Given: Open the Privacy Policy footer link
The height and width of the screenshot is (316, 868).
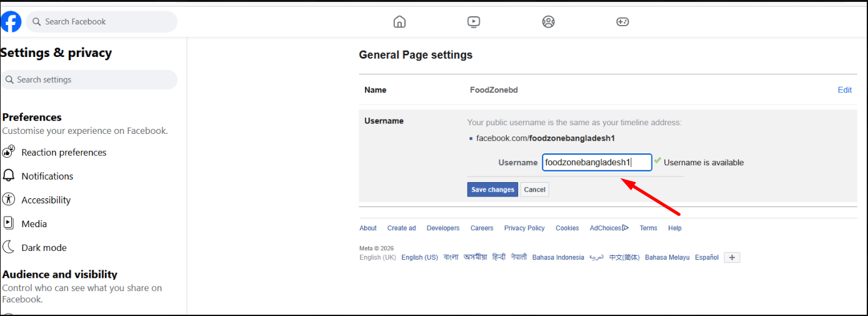Looking at the screenshot, I should (524, 228).
